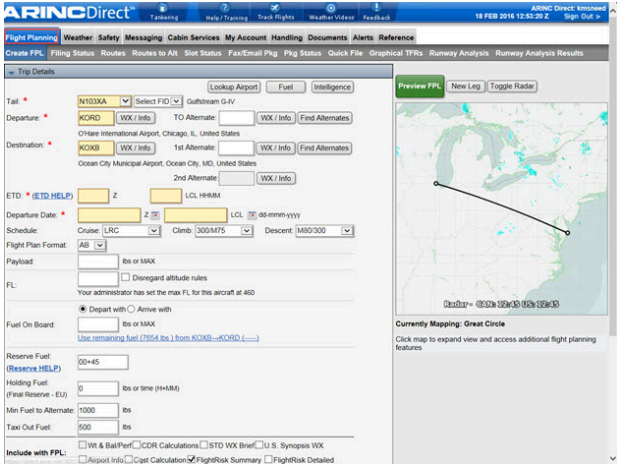Viewport: 617px width, 464px height.
Task: Open the Descent M80/300 dropdown
Action: click(325, 231)
